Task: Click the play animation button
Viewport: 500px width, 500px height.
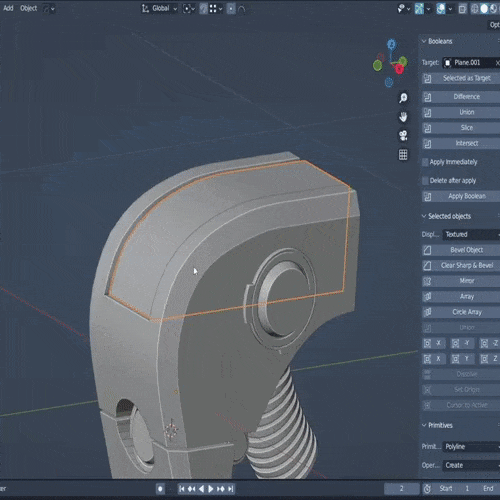Action: click(x=211, y=489)
